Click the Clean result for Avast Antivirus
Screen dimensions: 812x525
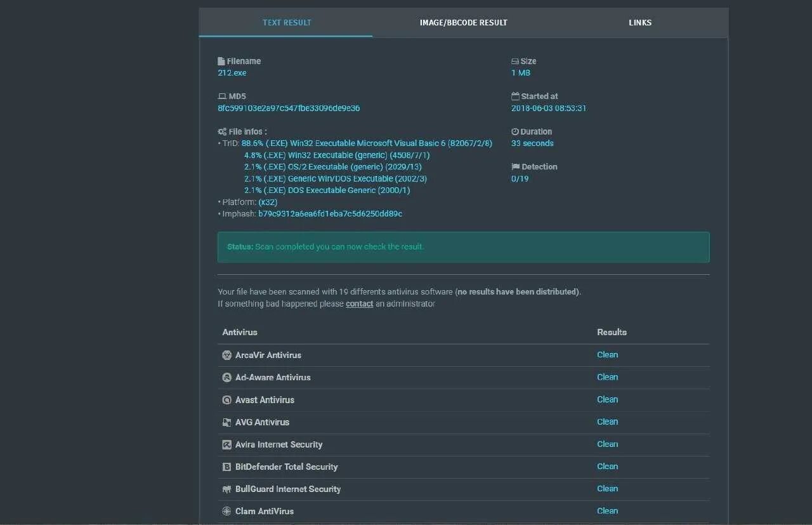coord(607,400)
